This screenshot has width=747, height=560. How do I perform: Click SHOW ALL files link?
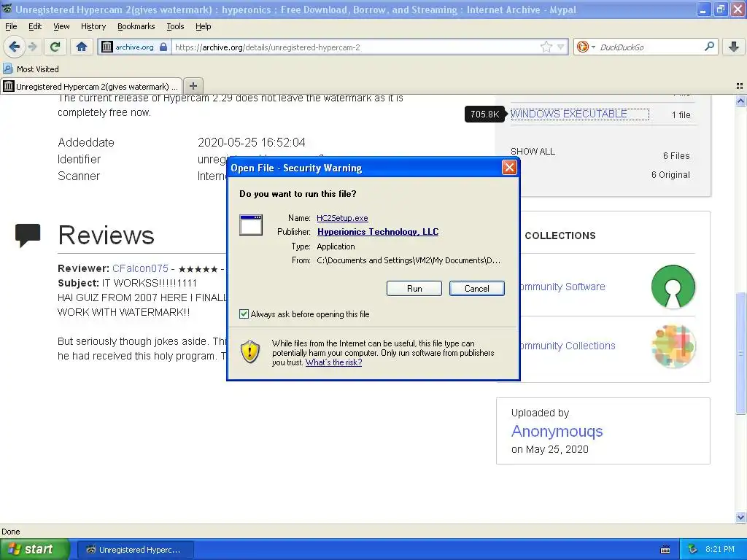(533, 152)
